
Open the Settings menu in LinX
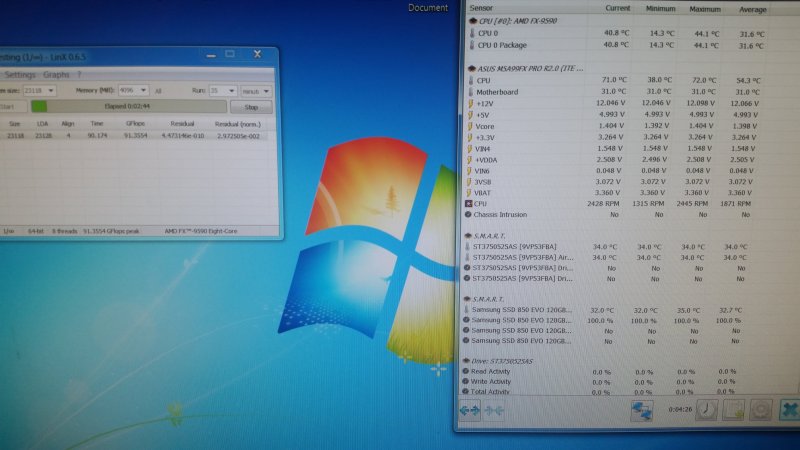coord(20,75)
